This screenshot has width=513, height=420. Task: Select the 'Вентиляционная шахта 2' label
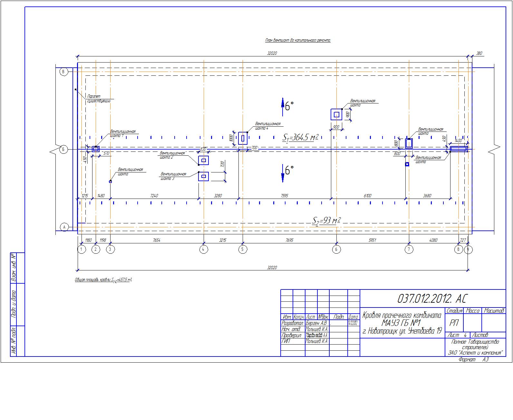coord(172,155)
